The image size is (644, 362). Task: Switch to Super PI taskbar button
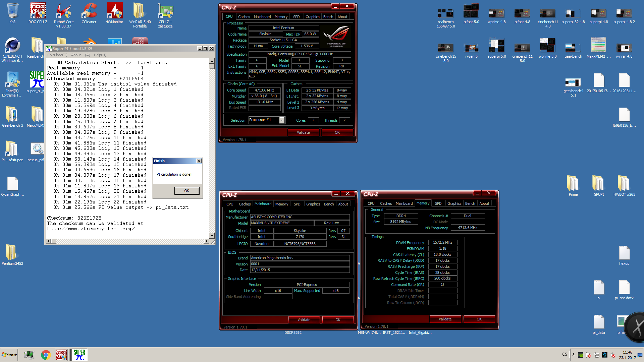[79, 355]
